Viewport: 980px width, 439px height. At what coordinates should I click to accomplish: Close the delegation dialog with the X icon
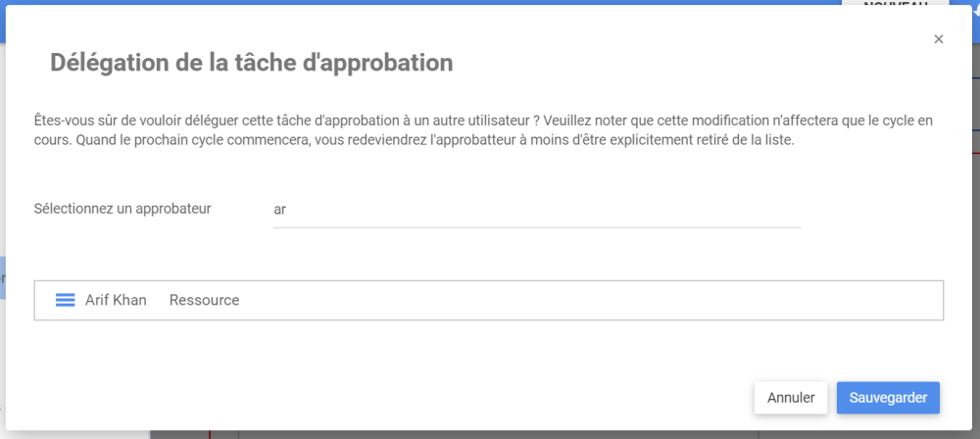point(938,39)
